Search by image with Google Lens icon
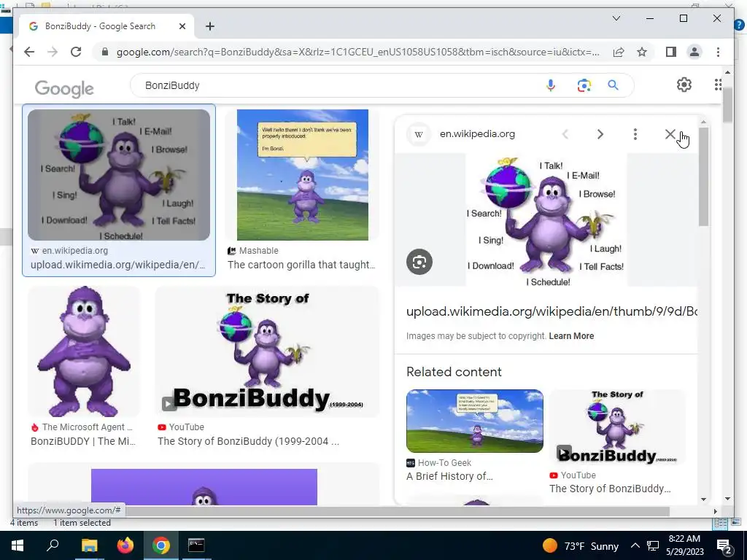Screen dimensions: 747x560 tap(584, 85)
